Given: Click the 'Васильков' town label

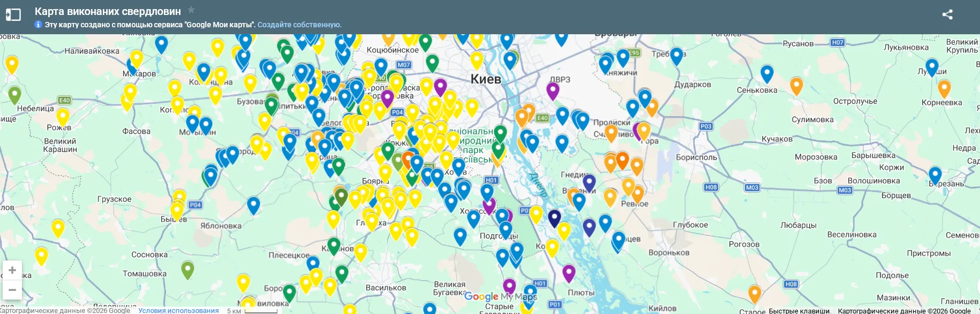Looking at the screenshot, I should [x=386, y=288].
